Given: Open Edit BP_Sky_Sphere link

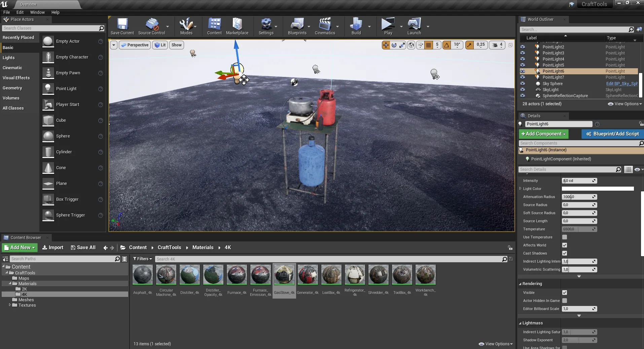Looking at the screenshot, I should click(621, 84).
